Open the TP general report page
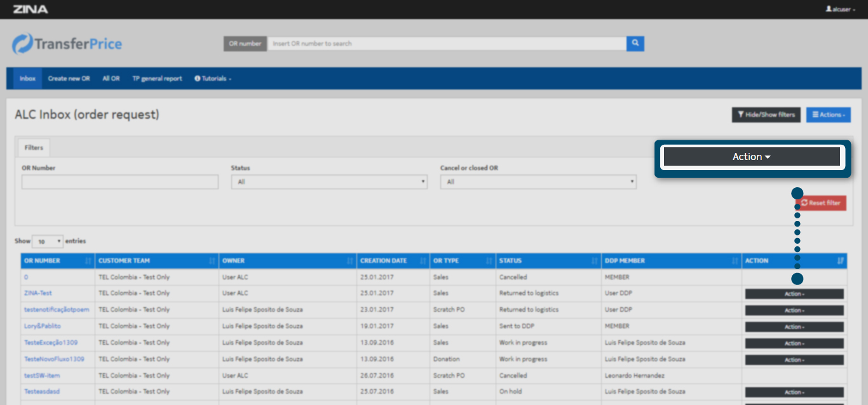 [x=157, y=79]
